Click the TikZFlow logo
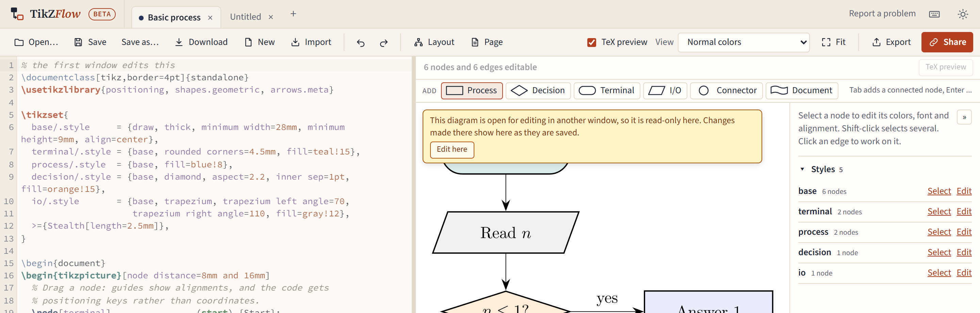This screenshot has height=313, width=980. (x=45, y=14)
